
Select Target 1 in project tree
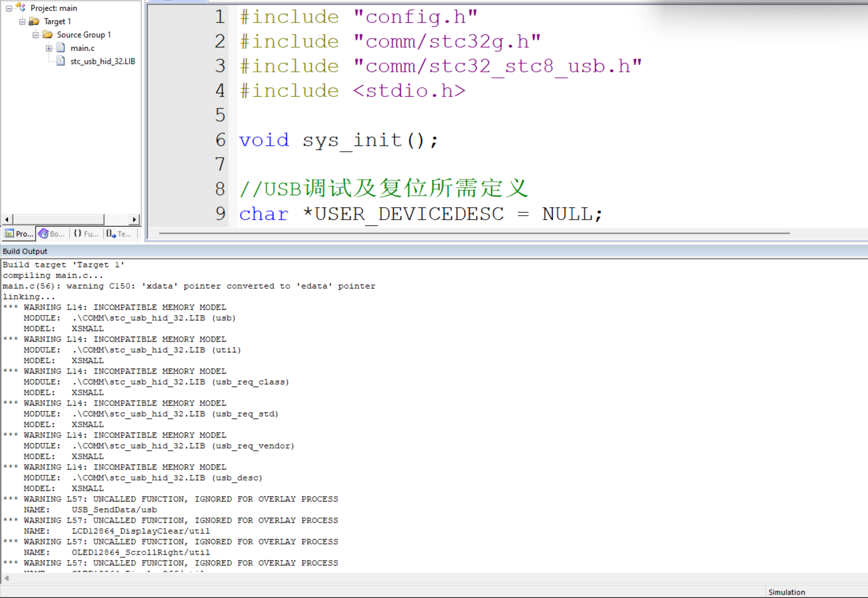[57, 21]
